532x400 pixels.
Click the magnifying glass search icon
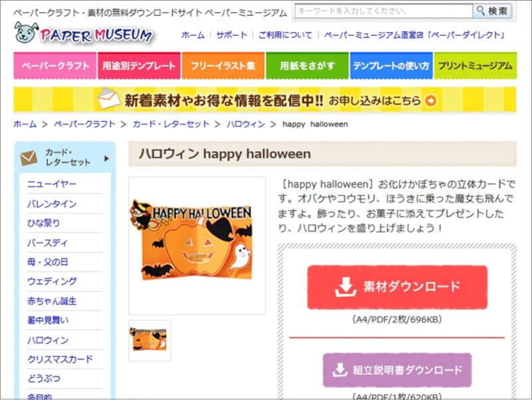(x=481, y=11)
